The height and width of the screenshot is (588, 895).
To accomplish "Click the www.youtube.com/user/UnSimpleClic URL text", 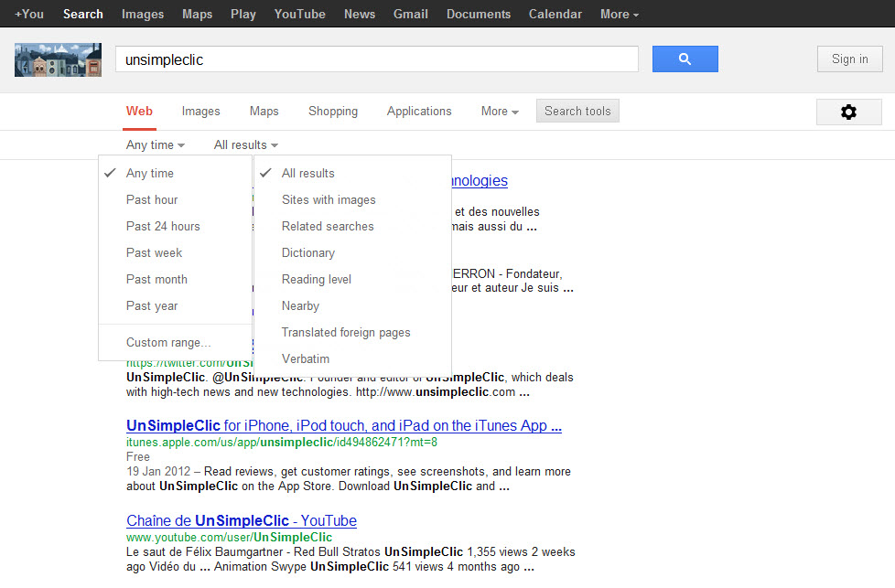I will coord(229,537).
